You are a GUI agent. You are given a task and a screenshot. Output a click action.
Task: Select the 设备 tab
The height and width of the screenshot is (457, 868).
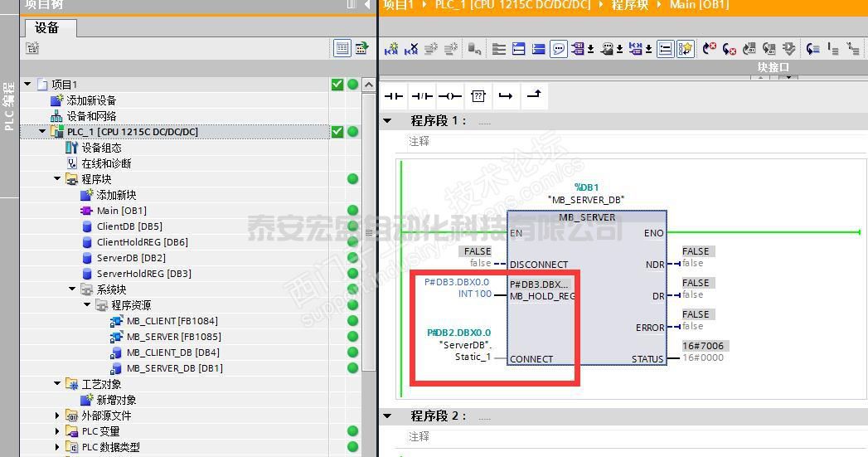click(47, 28)
